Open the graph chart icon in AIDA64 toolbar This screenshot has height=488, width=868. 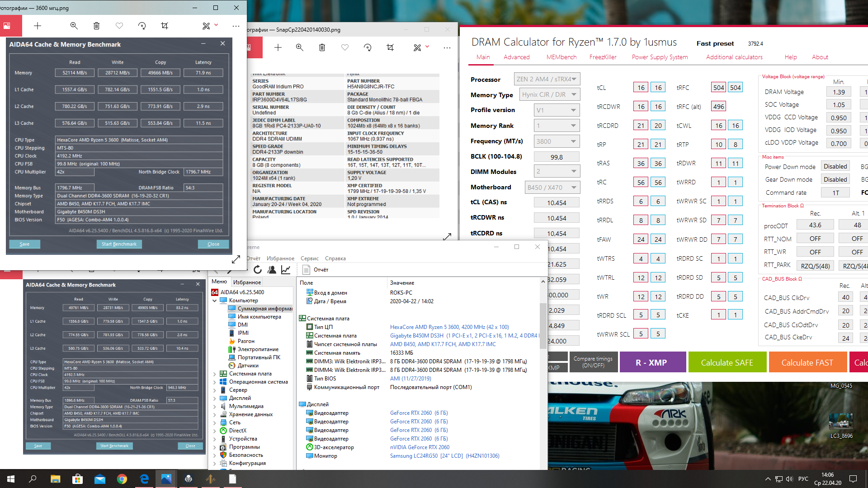point(286,270)
